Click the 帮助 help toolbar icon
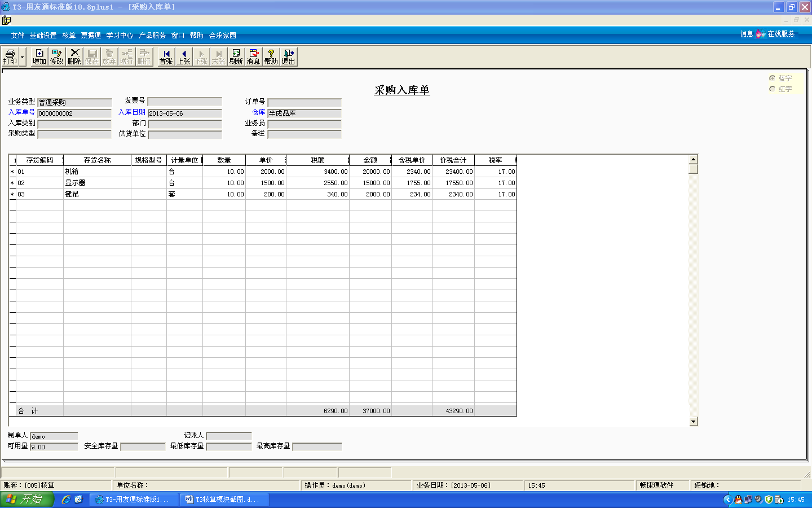 (x=271, y=57)
